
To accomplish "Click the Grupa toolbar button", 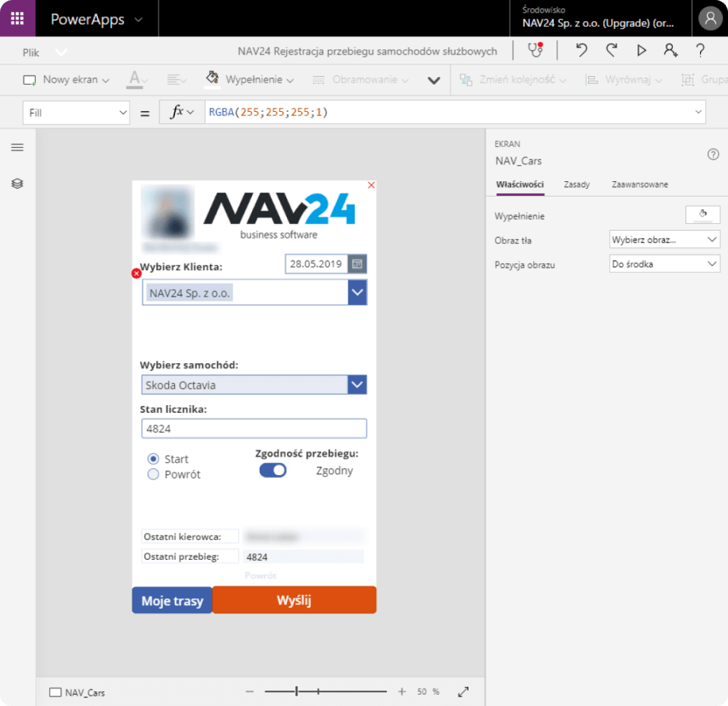I will (704, 80).
